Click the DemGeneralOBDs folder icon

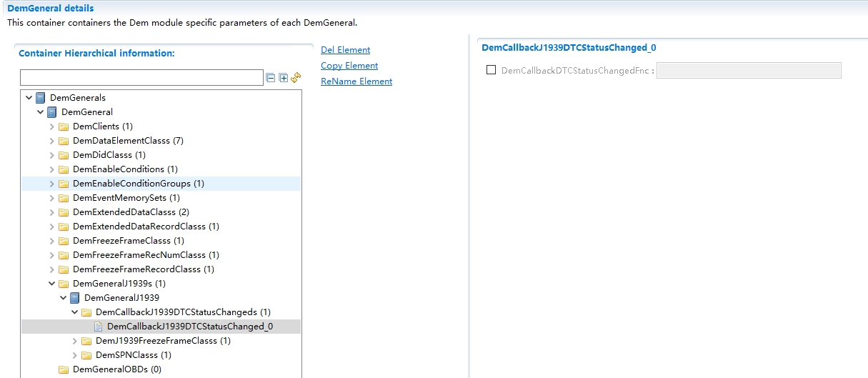(64, 369)
